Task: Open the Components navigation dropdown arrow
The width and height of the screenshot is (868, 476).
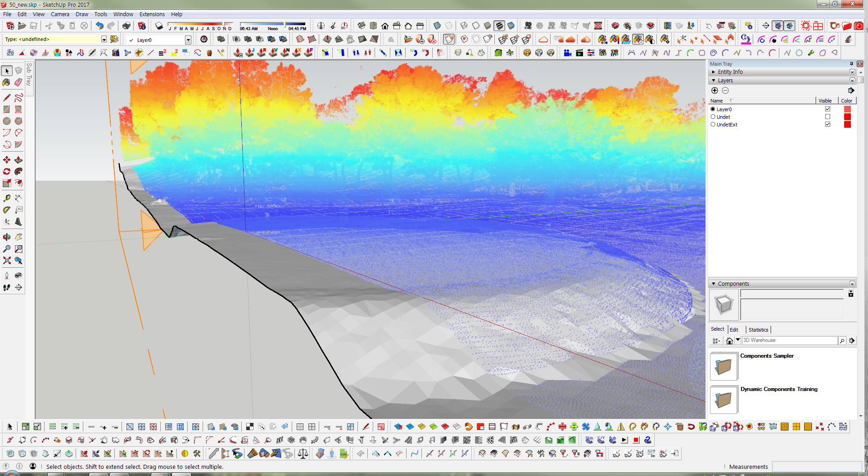Action: click(x=738, y=340)
